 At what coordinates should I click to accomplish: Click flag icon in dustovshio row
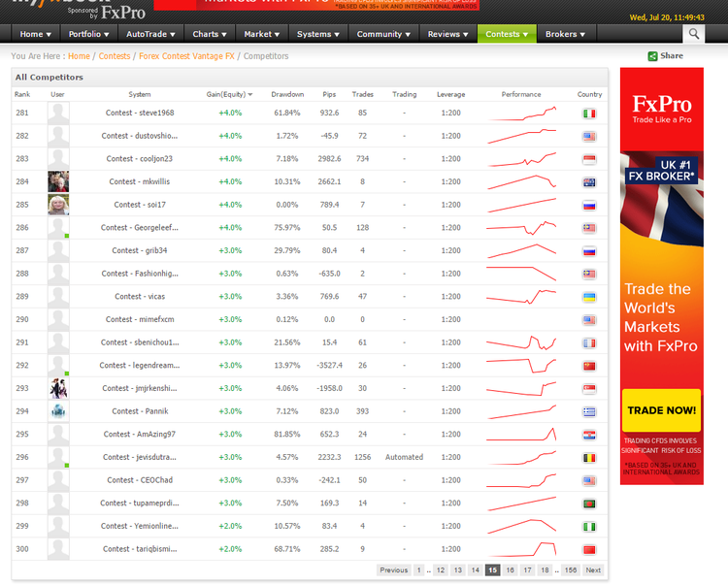tap(589, 137)
